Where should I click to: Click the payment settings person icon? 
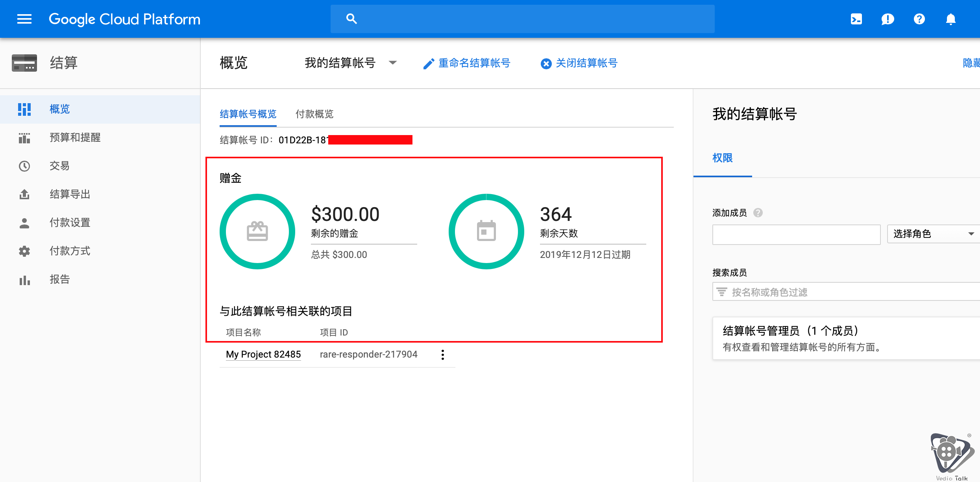click(x=24, y=223)
